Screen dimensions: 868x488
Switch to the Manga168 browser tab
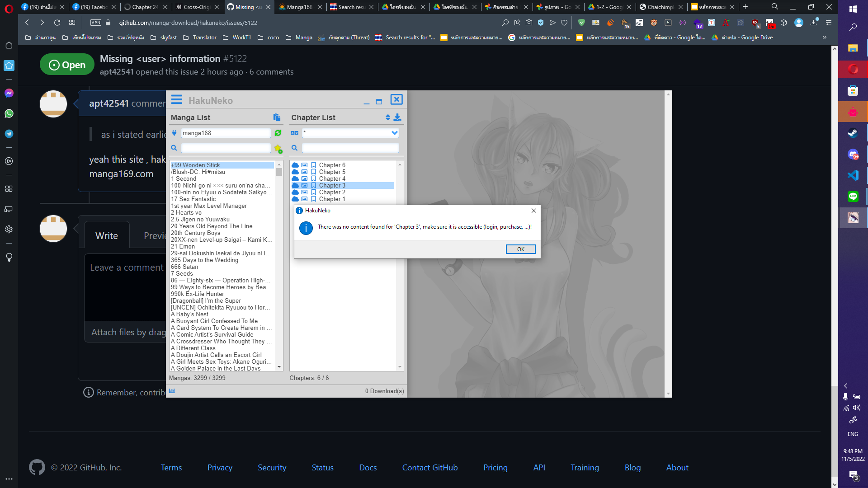click(x=300, y=7)
